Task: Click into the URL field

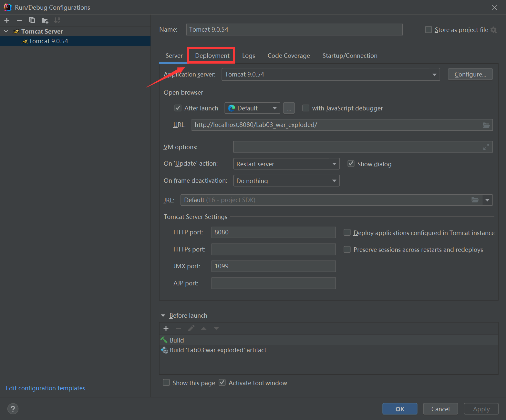Action: pyautogui.click(x=342, y=125)
